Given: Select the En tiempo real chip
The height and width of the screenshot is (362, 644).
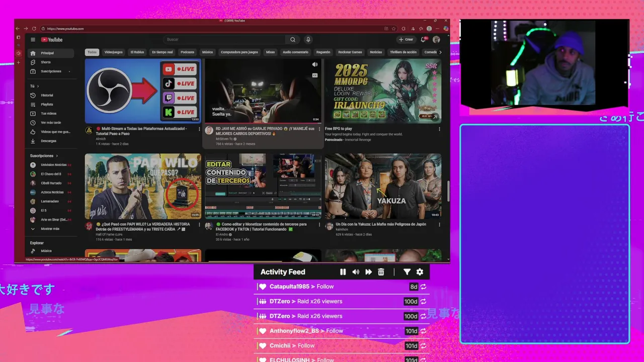Looking at the screenshot, I should [163, 52].
